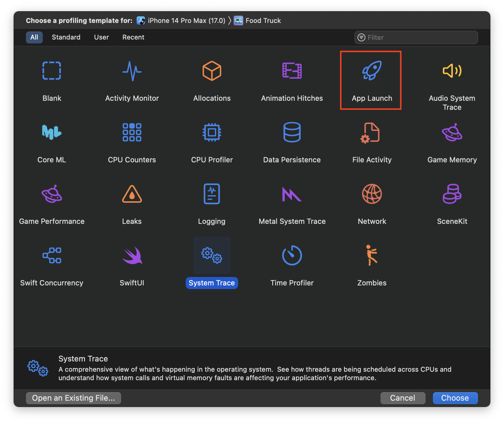Viewport: 504px width, 423px height.
Task: Pick the Game Performance template icon
Action: point(52,194)
